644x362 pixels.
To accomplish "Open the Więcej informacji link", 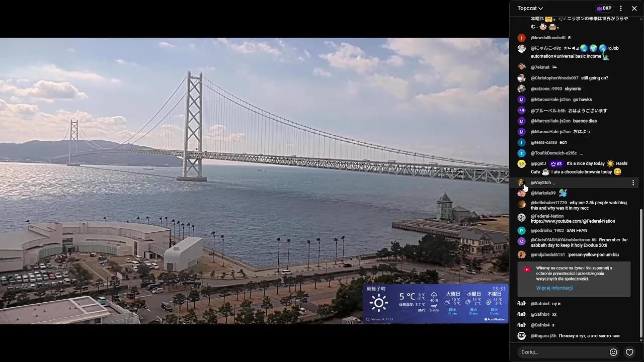I will click(x=554, y=288).
